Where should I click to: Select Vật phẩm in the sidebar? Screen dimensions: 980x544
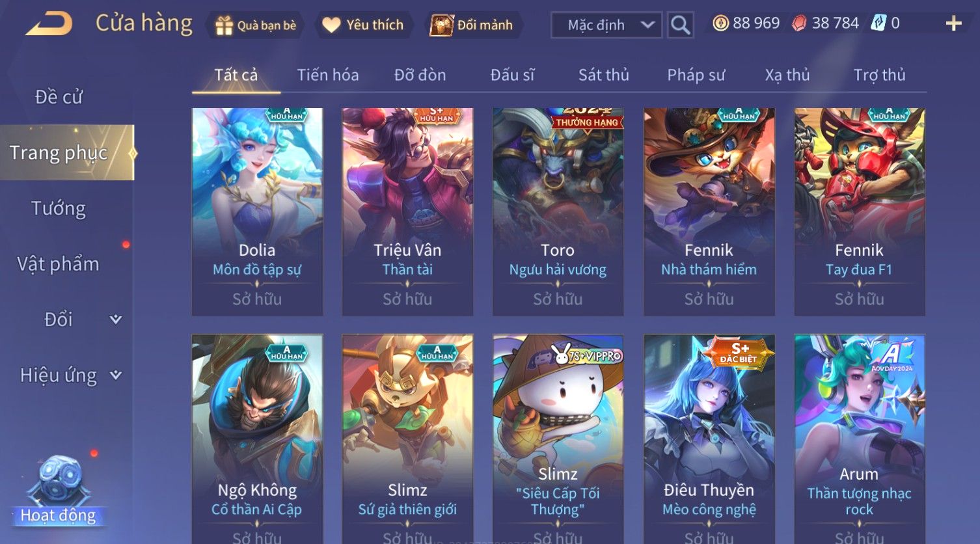pos(59,264)
